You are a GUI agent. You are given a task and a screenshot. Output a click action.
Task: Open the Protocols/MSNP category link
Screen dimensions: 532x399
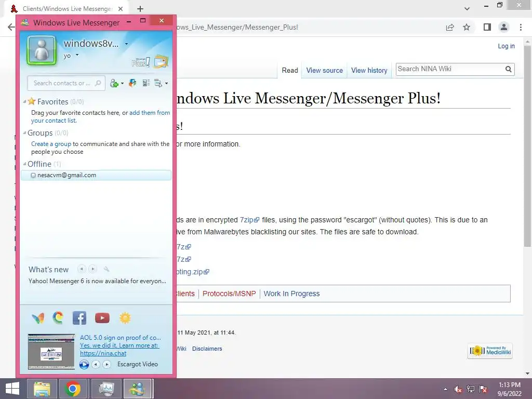(229, 294)
